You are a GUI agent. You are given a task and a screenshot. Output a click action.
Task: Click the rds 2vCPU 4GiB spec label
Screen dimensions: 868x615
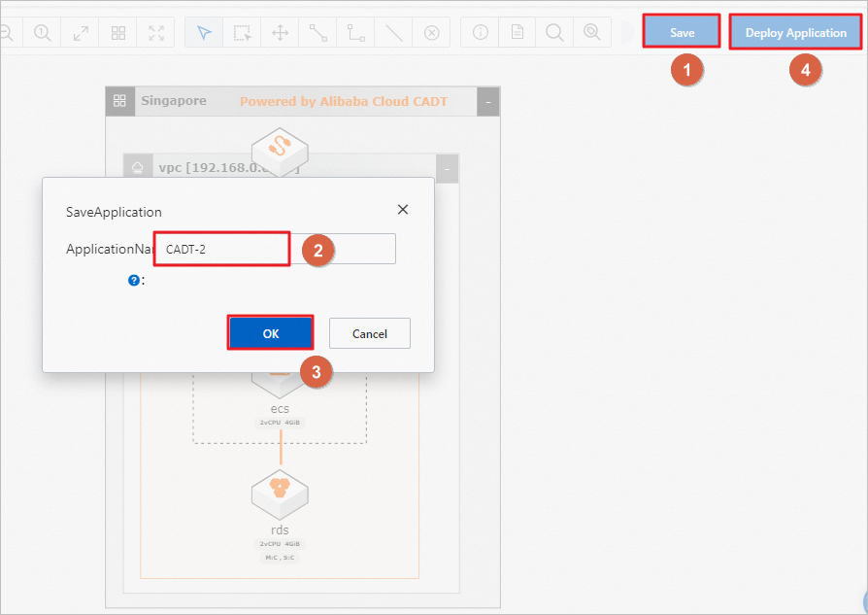pos(280,543)
